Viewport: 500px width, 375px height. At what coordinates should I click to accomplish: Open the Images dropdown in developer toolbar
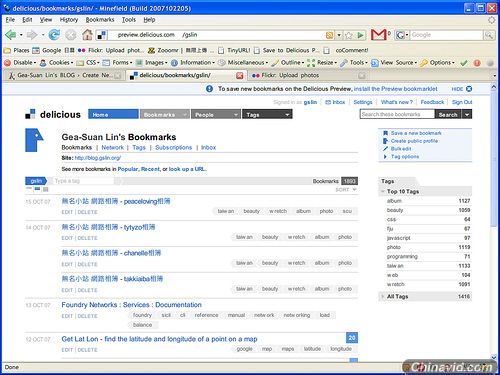pos(152,63)
